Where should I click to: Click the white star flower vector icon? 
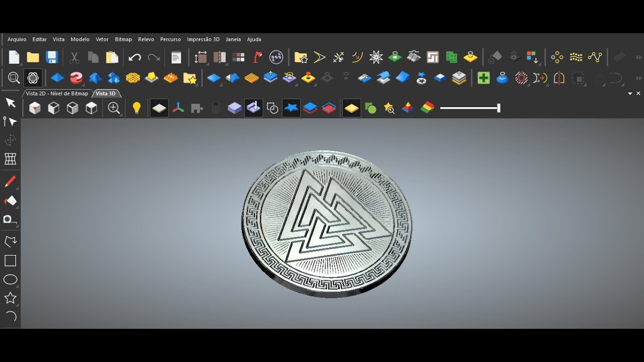[376, 57]
